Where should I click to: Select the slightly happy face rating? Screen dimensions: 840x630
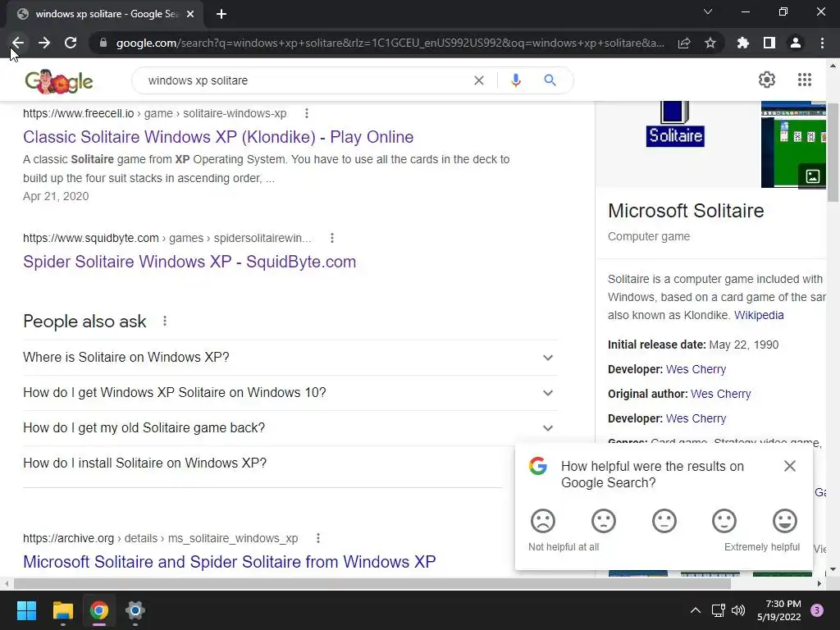724,521
